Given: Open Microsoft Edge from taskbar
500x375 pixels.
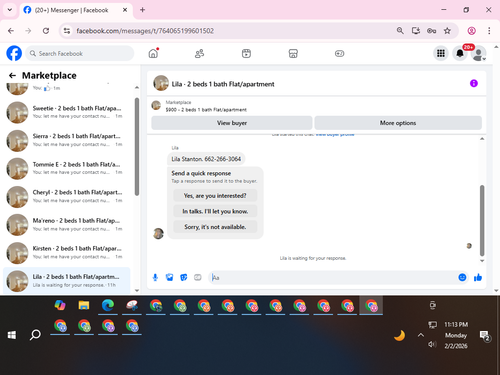Looking at the screenshot, I should coord(108,305).
